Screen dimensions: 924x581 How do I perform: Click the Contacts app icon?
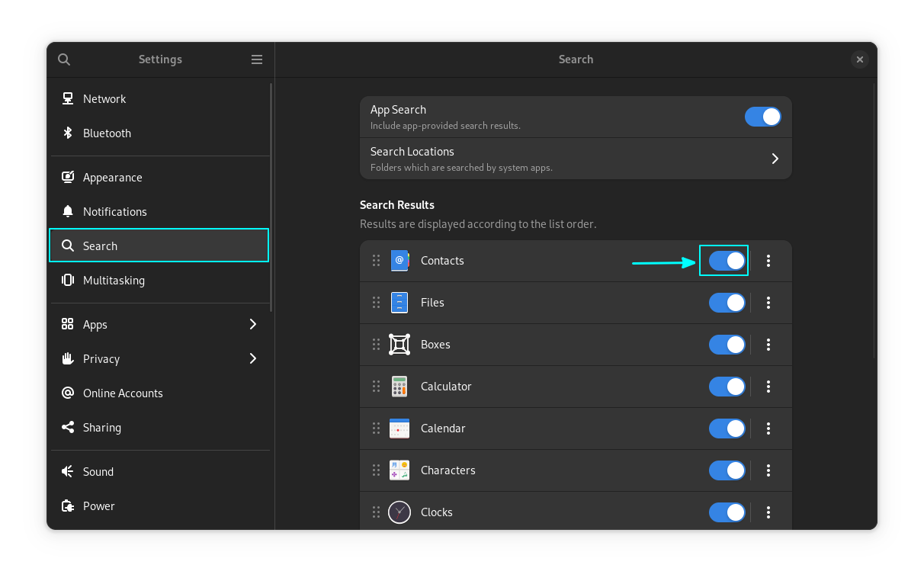click(399, 261)
